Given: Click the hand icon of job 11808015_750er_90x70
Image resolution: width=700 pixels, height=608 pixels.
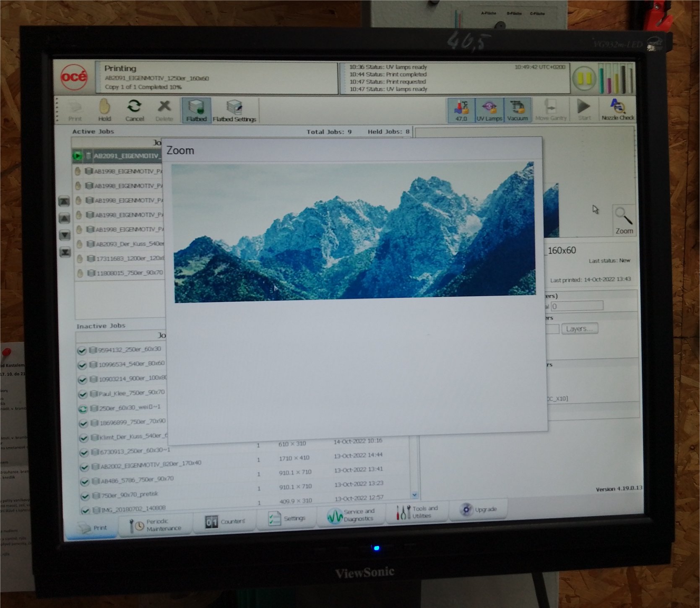Looking at the screenshot, I should 80,273.
